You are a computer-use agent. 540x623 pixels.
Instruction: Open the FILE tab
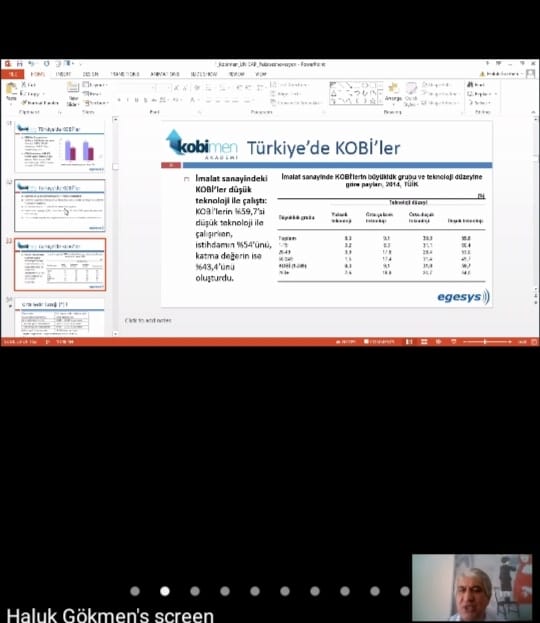point(12,74)
